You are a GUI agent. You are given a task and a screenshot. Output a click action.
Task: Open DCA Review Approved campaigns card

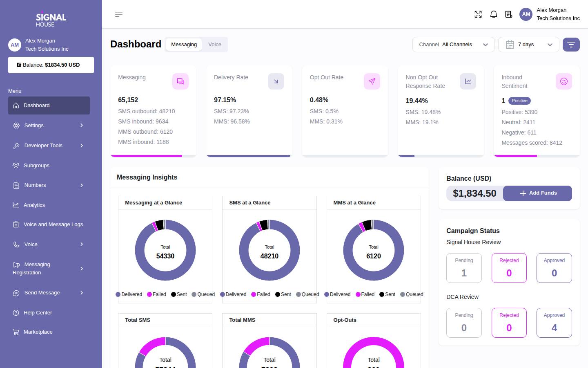(554, 323)
